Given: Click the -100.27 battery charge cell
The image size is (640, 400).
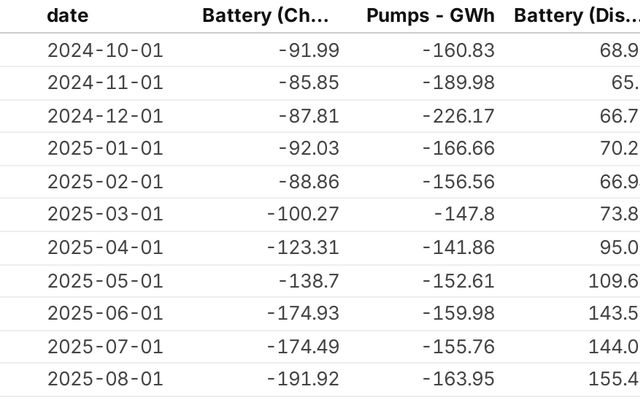Looking at the screenshot, I should click(303, 215).
